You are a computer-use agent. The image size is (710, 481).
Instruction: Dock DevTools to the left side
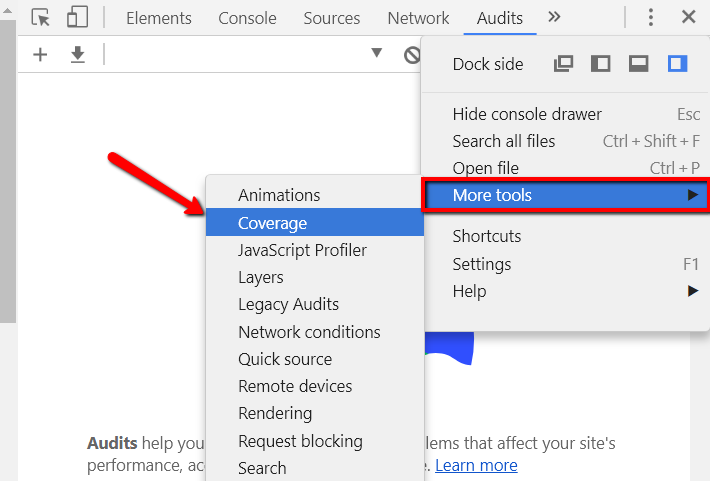pyautogui.click(x=601, y=64)
